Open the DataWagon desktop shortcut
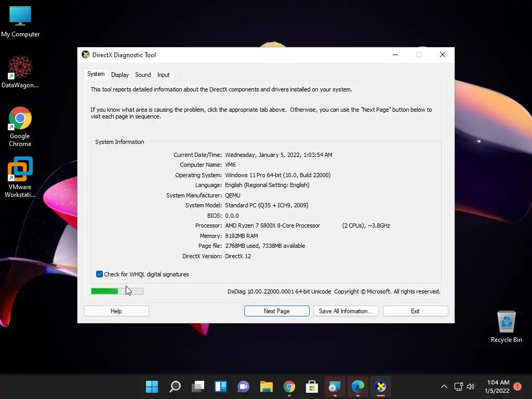532x399 pixels. coord(20,72)
